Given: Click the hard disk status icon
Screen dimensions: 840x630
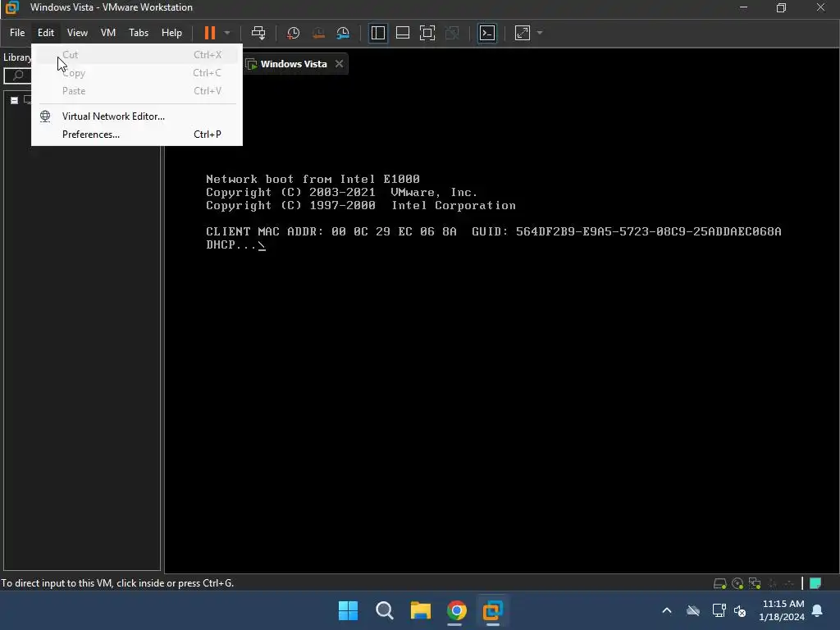Looking at the screenshot, I should click(x=719, y=583).
